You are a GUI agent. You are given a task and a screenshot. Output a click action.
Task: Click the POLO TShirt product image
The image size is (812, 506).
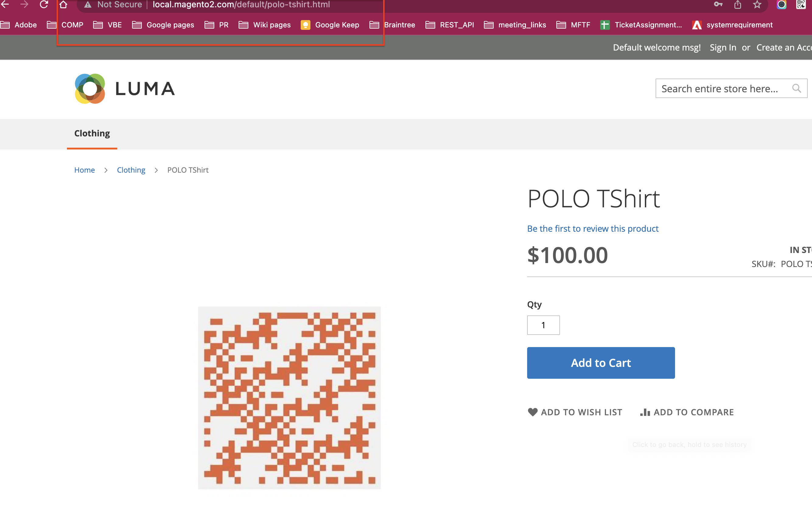(x=289, y=398)
